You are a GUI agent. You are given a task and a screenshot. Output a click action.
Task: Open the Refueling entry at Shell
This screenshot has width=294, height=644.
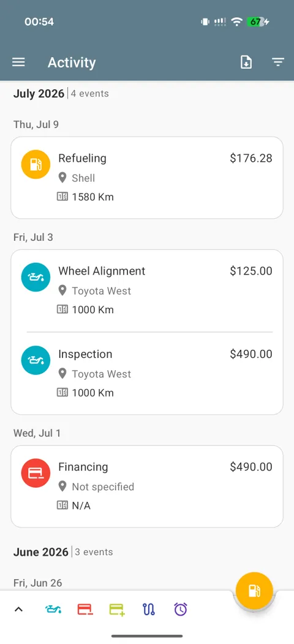point(146,178)
